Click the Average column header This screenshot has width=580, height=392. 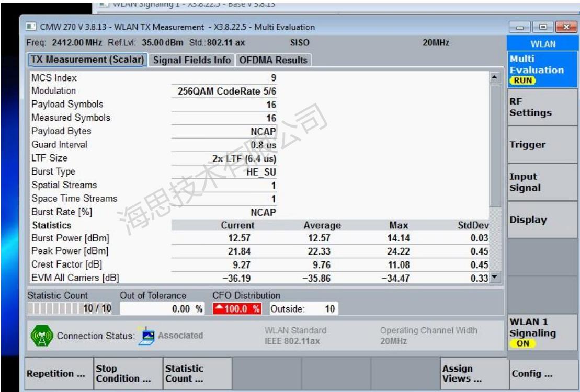click(322, 225)
